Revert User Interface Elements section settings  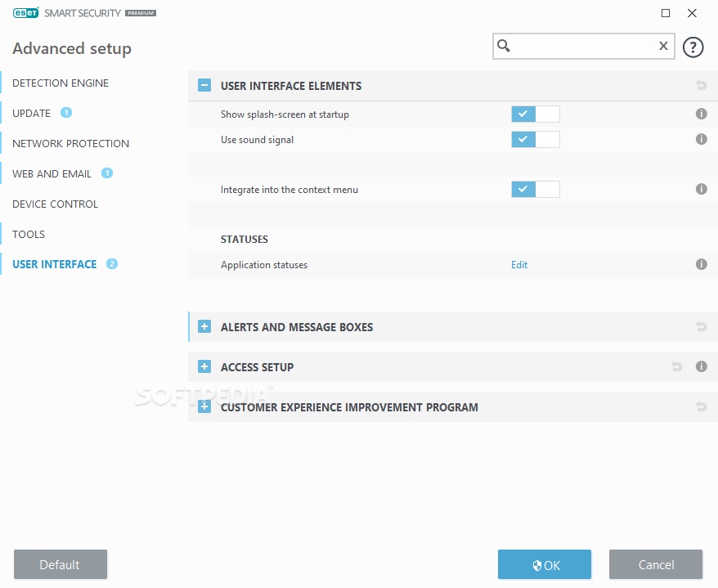(x=701, y=85)
